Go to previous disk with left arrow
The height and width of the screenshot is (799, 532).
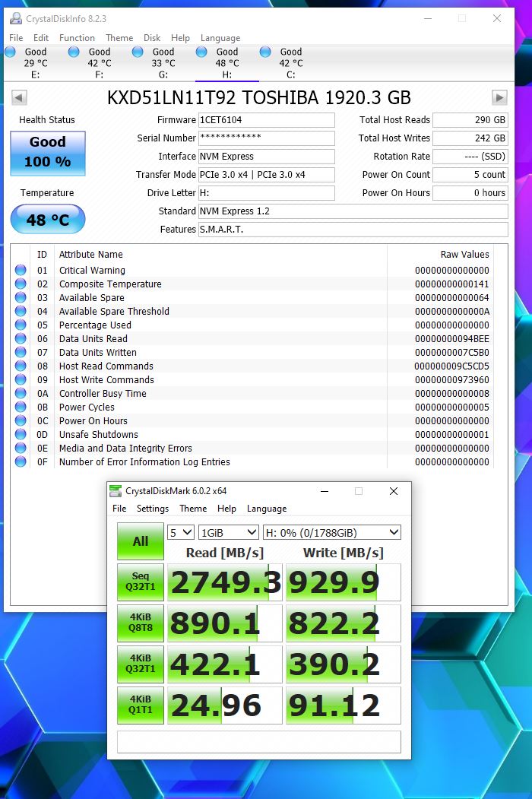pos(19,97)
